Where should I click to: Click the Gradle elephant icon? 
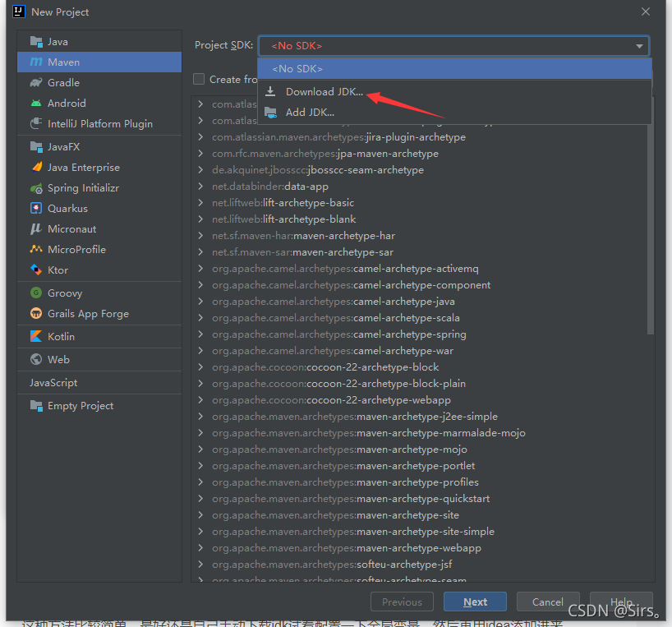(36, 83)
